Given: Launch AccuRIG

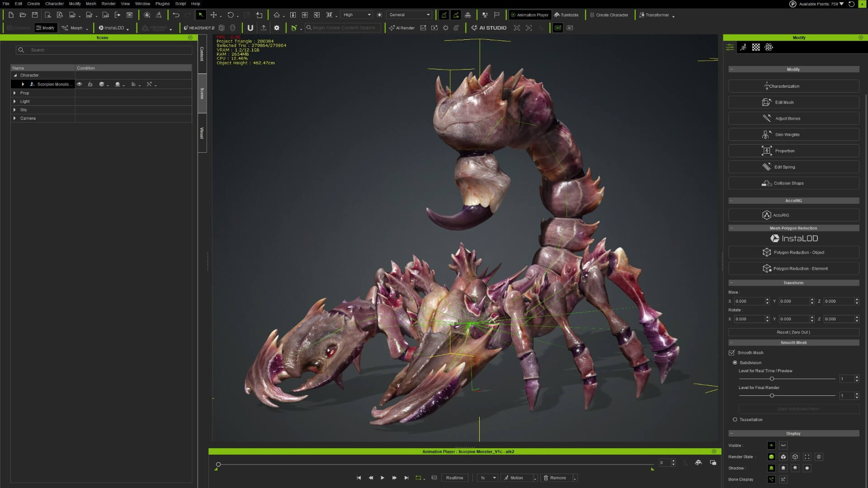Looking at the screenshot, I should click(793, 215).
